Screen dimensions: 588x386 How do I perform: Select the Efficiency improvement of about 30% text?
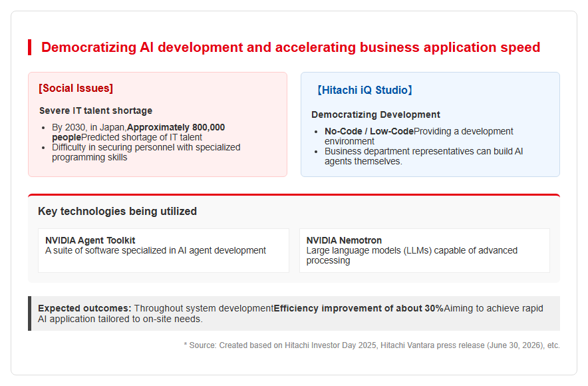pos(359,308)
